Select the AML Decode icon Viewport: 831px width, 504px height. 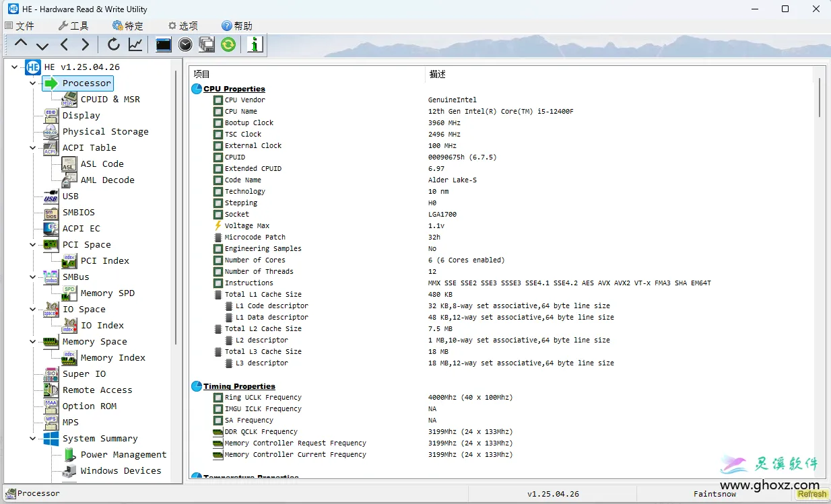[x=69, y=180]
